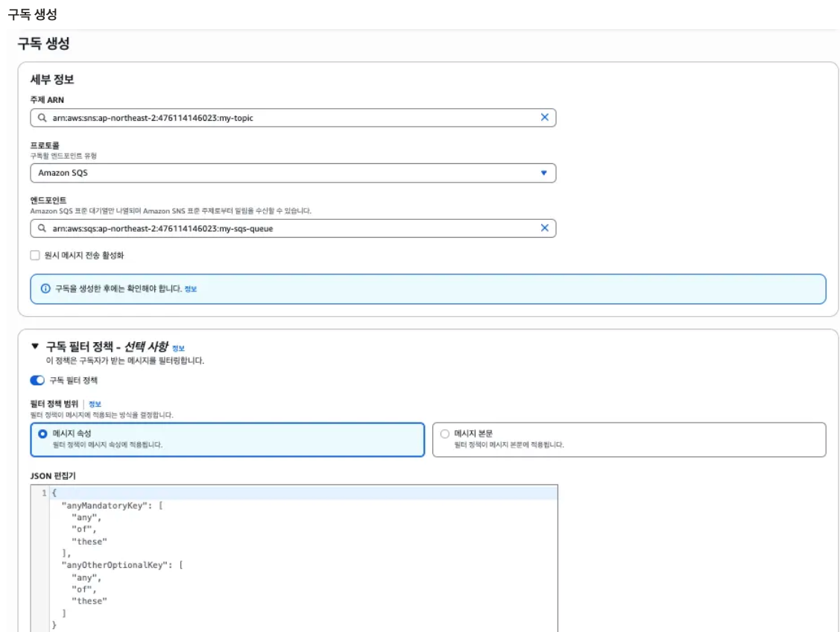The image size is (840, 632).
Task: Open info link in confirmation notice
Action: click(191, 289)
